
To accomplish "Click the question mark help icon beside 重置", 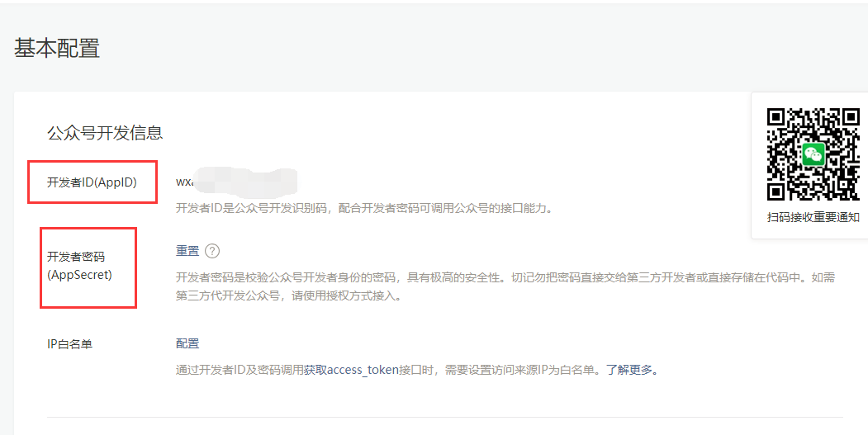I will [212, 251].
